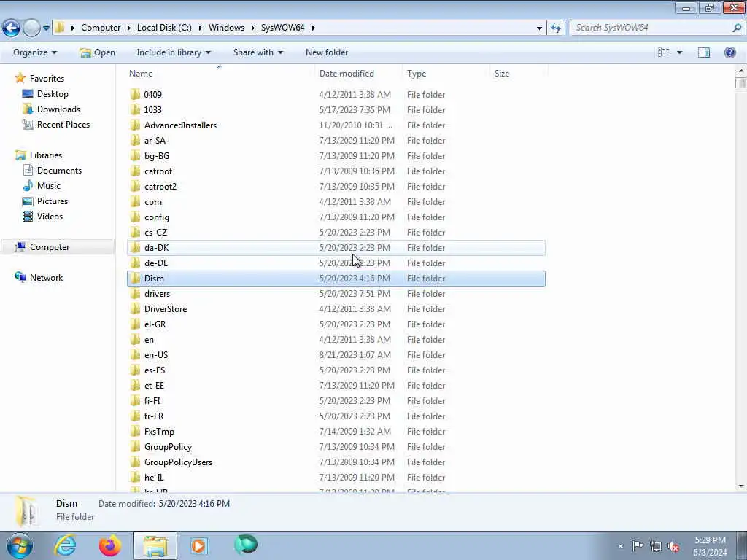Launch Internet Explorer from the taskbar
Image resolution: width=747 pixels, height=560 pixels.
pos(65,545)
